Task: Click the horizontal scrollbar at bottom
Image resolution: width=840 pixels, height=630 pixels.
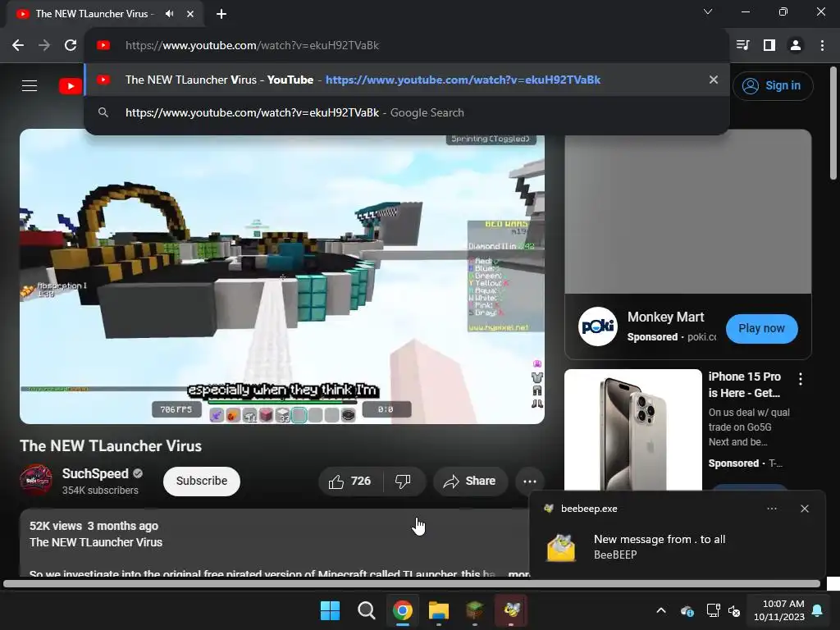Action: [412, 584]
